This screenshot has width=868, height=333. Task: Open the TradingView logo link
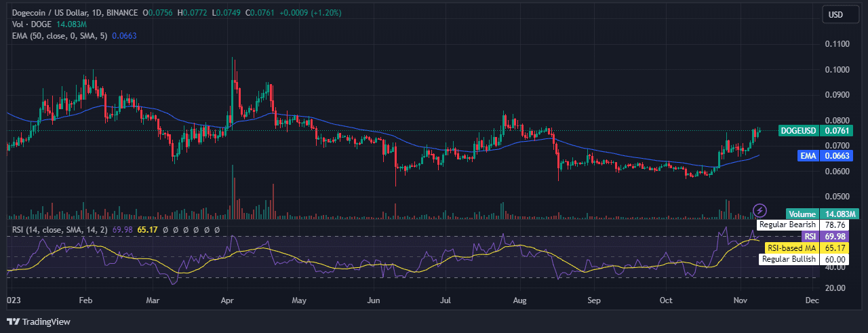[x=39, y=321]
